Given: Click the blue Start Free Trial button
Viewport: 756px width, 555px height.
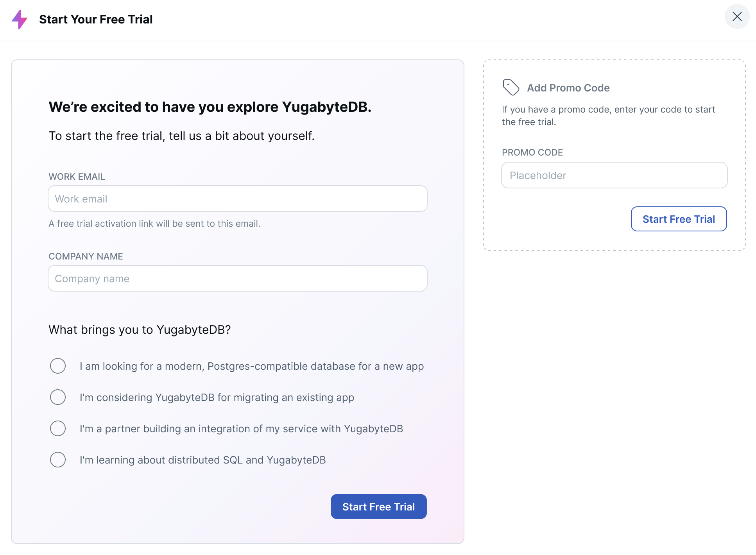Looking at the screenshot, I should tap(378, 506).
